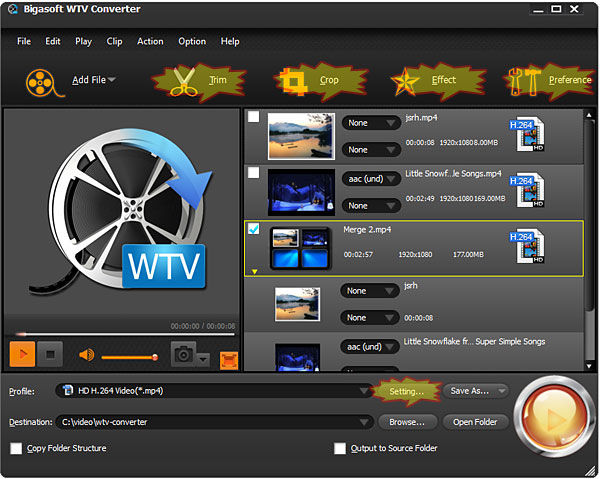Click the file list scrollbar up arrow

pyautogui.click(x=589, y=114)
